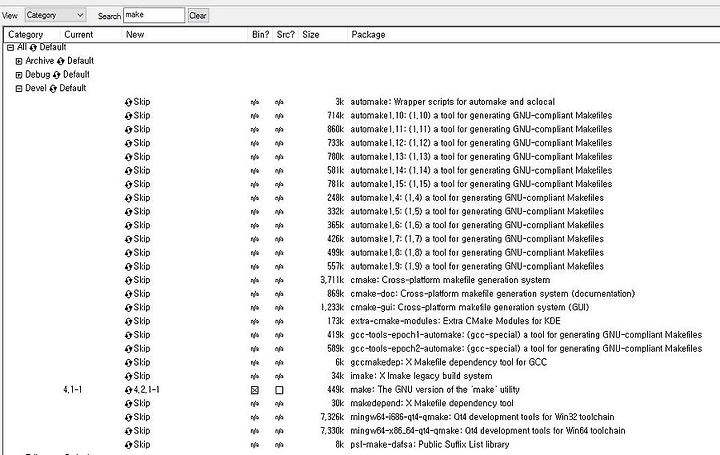Open the View Category dropdown
Viewport: 720px width, 455px height.
pyautogui.click(x=56, y=15)
